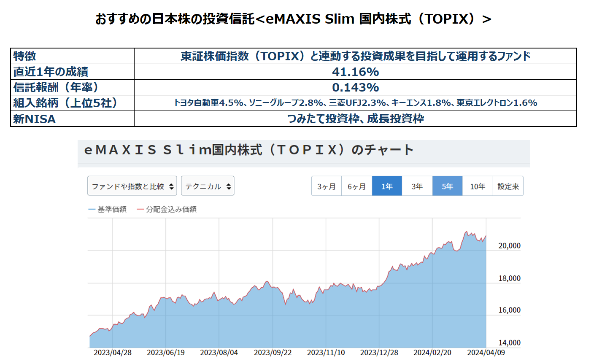
Task: Click the 14,000 price axis label
Action: [510, 343]
